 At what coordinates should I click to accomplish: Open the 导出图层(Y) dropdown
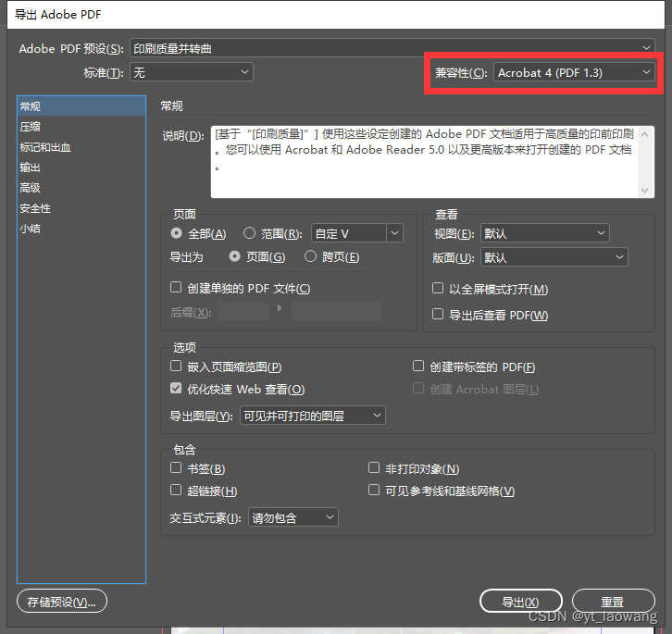click(313, 416)
